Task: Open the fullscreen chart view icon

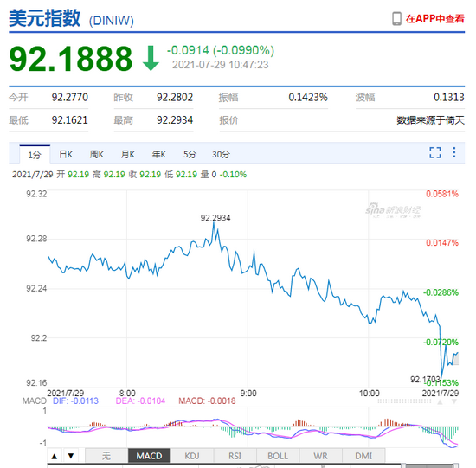Action: pyautogui.click(x=435, y=152)
